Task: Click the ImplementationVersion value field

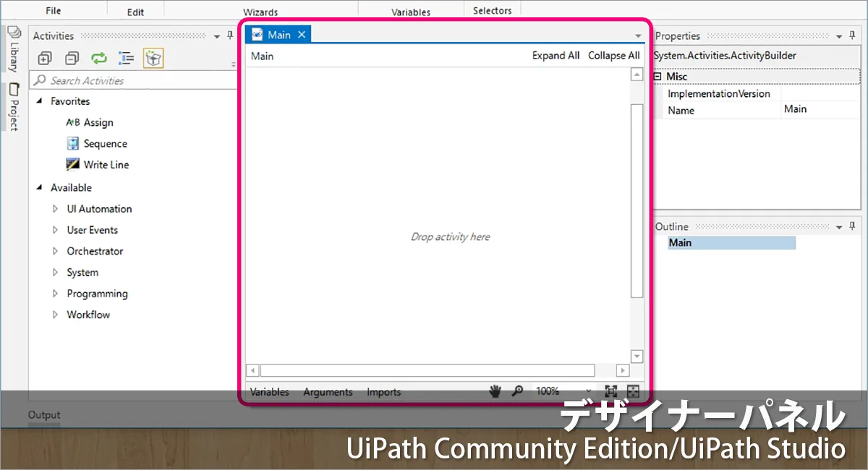Action: click(x=821, y=93)
